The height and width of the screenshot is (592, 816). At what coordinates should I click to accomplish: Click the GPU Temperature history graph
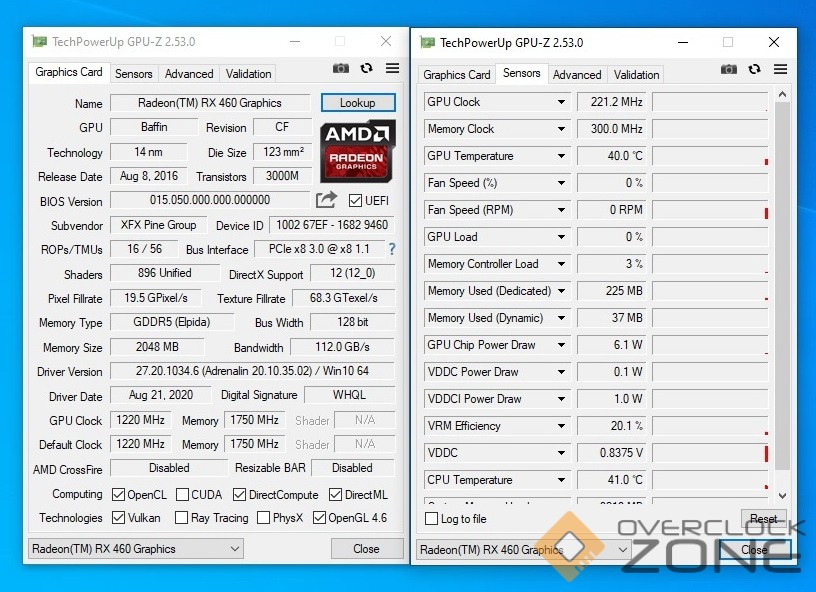tap(710, 156)
